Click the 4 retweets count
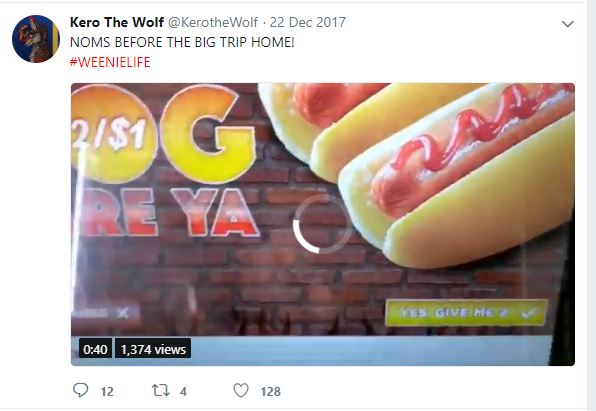 [183, 392]
